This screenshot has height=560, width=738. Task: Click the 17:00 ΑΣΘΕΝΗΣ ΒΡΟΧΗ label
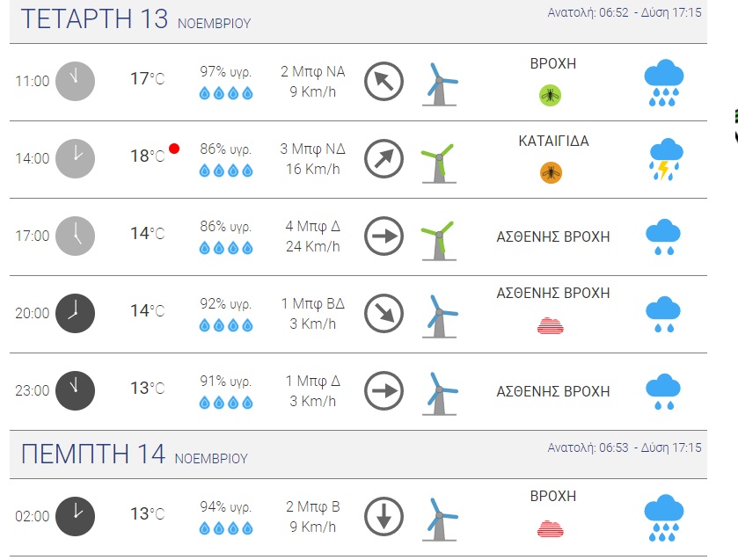[553, 236]
